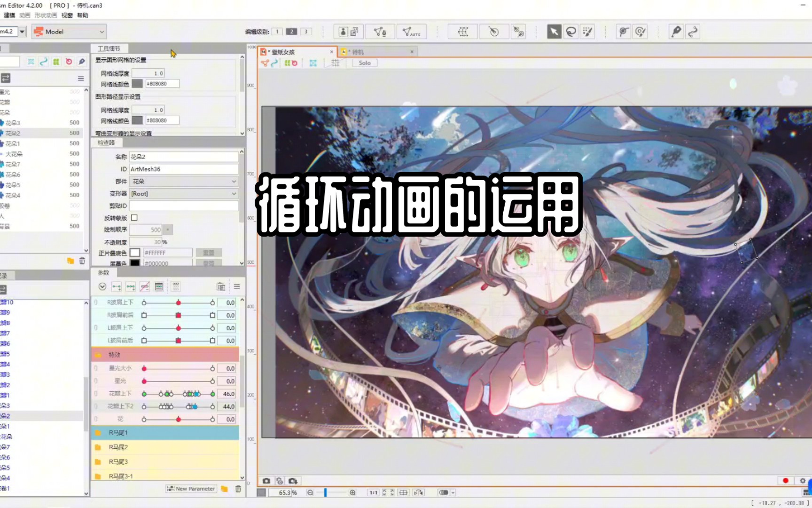Click the trash icon in parameter panel

(x=238, y=489)
